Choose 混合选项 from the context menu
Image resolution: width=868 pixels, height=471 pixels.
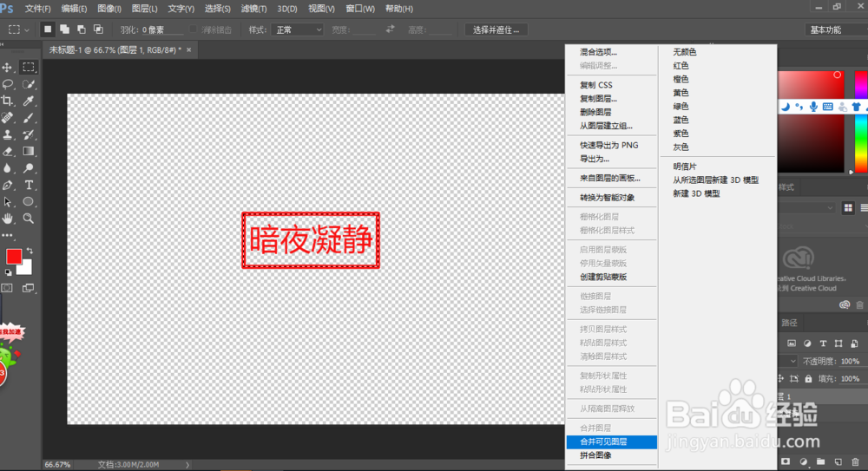click(612, 52)
